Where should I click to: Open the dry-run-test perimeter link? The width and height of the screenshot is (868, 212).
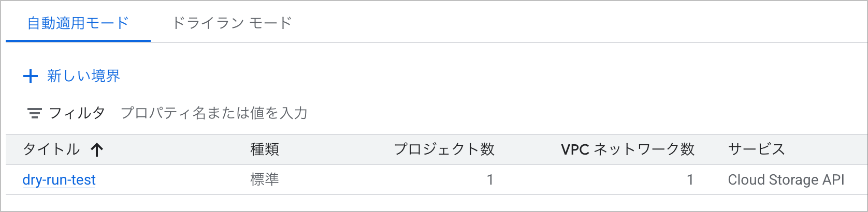pyautogui.click(x=59, y=180)
